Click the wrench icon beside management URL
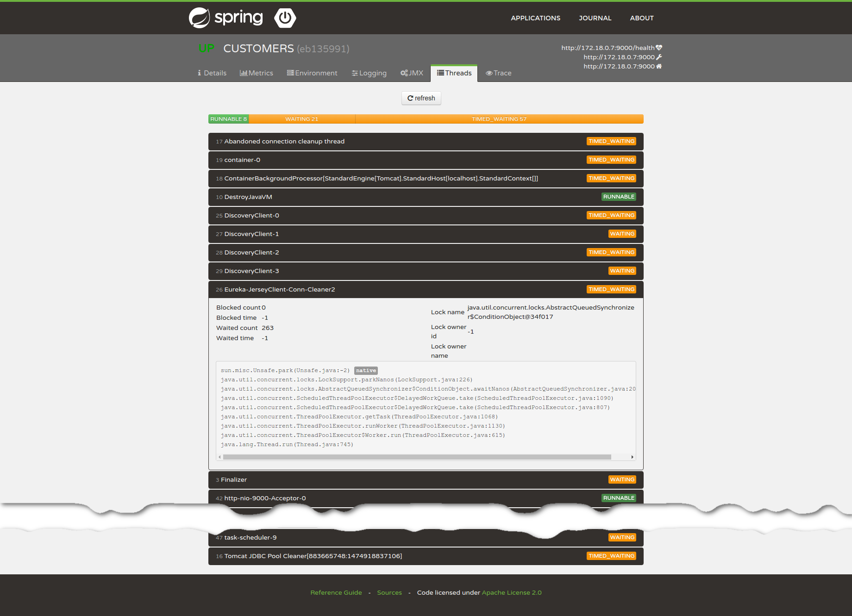This screenshot has width=852, height=616. 659,57
